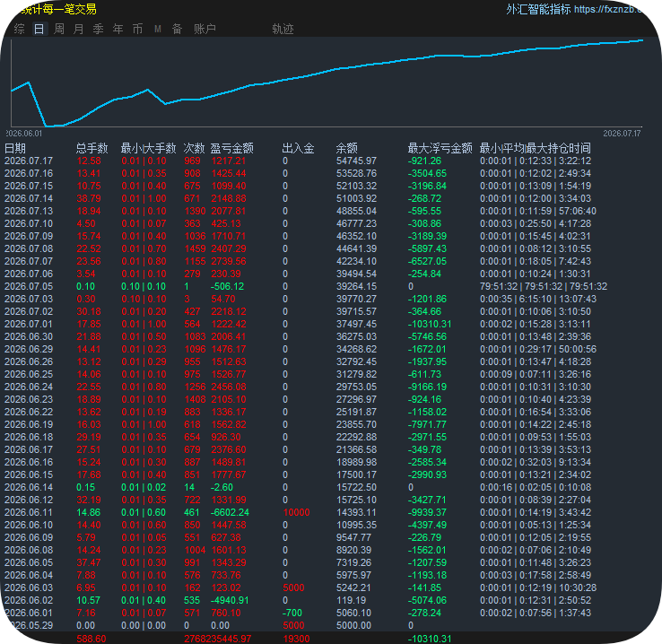The width and height of the screenshot is (662, 644).
Task: Click the 出入金 column header
Action: pyautogui.click(x=298, y=149)
